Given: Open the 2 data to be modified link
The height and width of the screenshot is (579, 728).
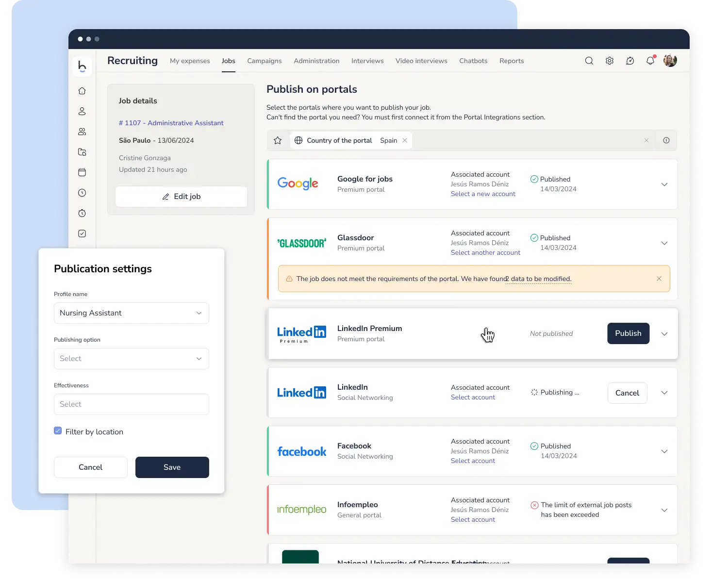Looking at the screenshot, I should (538, 279).
